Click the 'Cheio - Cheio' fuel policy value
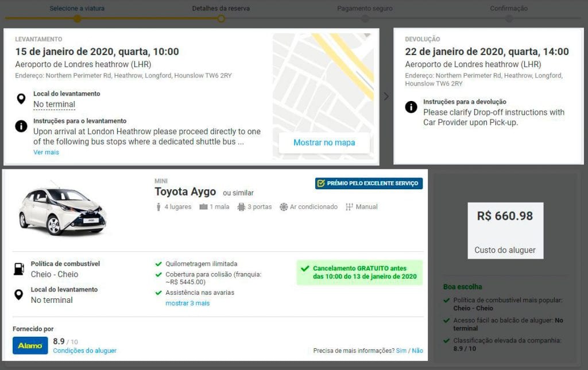 [55, 274]
